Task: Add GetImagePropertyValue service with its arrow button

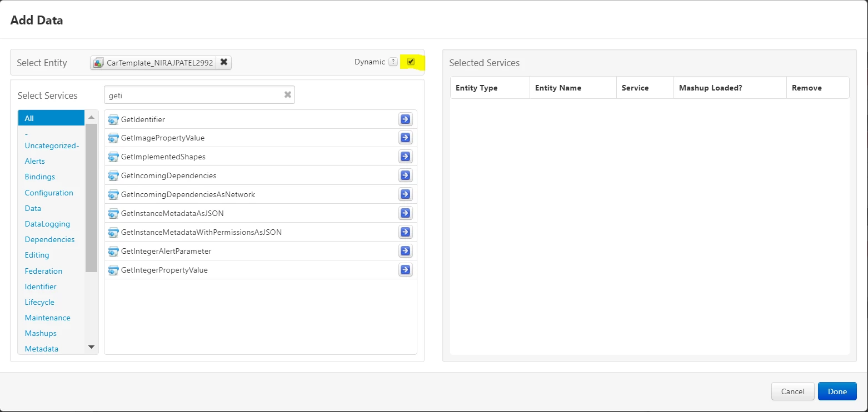Action: (x=406, y=138)
